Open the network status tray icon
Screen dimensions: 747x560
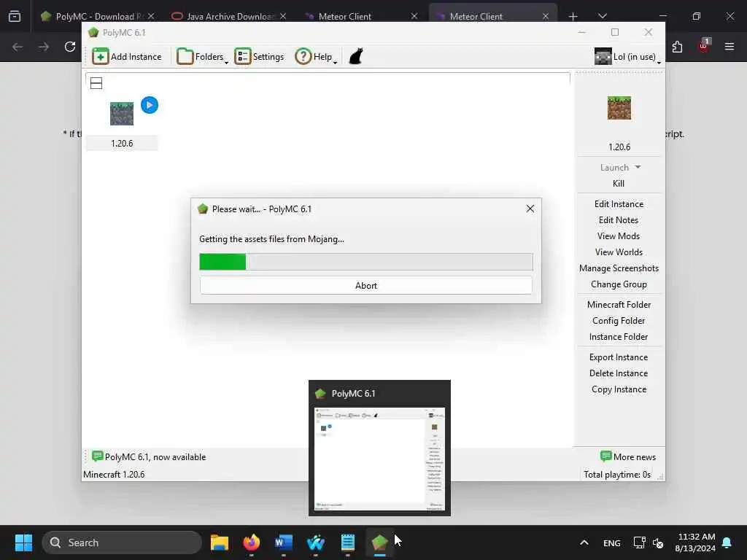point(639,542)
